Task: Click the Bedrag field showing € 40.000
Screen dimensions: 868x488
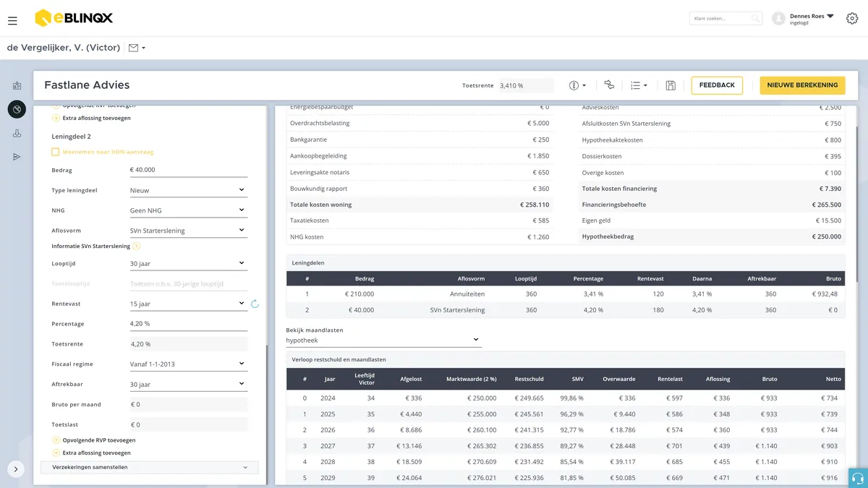Action: pyautogui.click(x=188, y=170)
